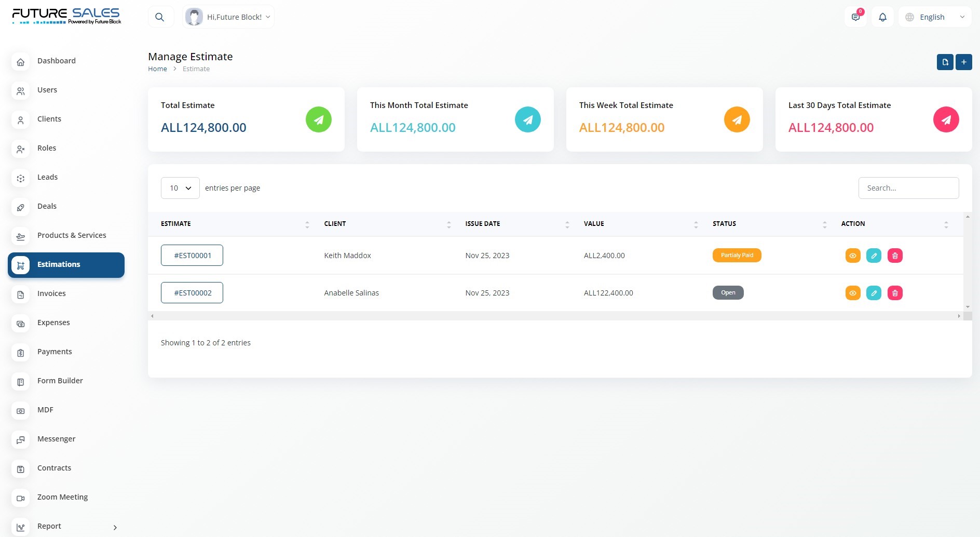
Task: Open the Hi, Future Block! user menu
Action: click(x=228, y=17)
